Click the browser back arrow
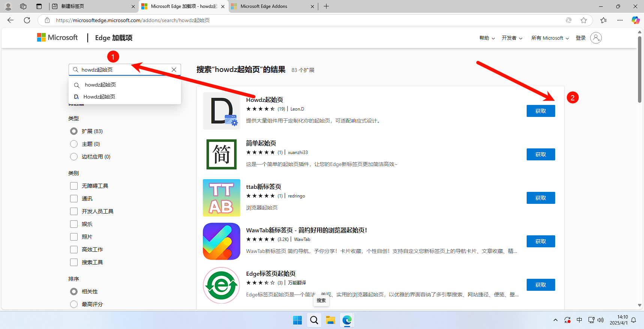This screenshot has height=329, width=644. point(10,20)
